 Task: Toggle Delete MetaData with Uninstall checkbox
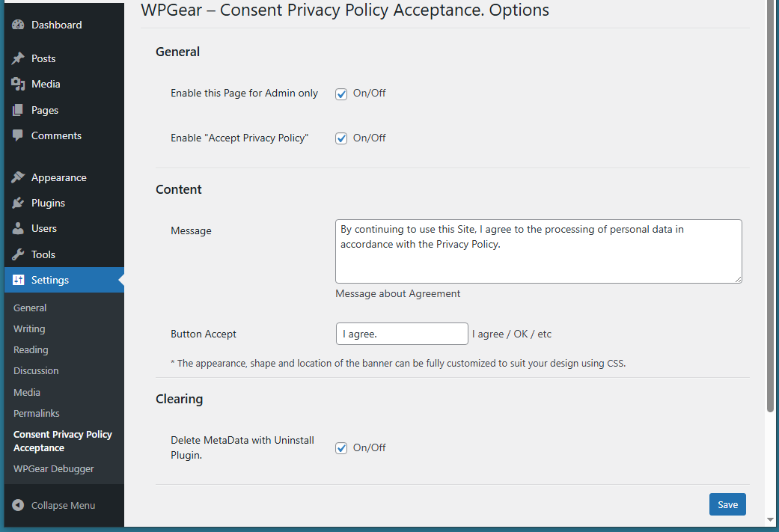click(x=341, y=448)
